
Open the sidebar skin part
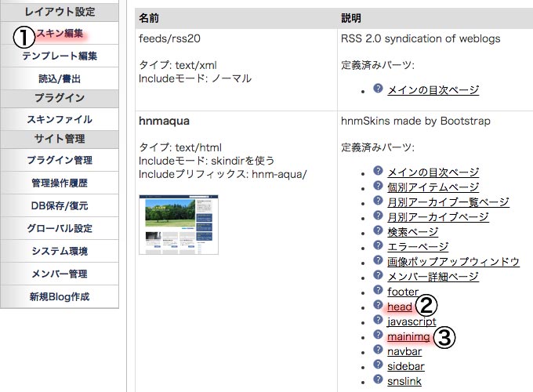[x=406, y=366]
